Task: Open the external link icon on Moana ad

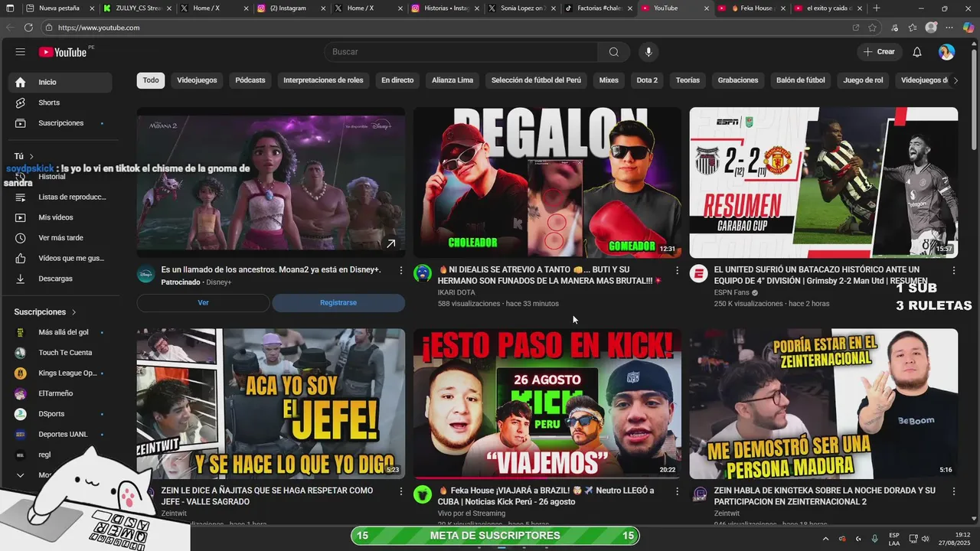Action: click(x=390, y=243)
